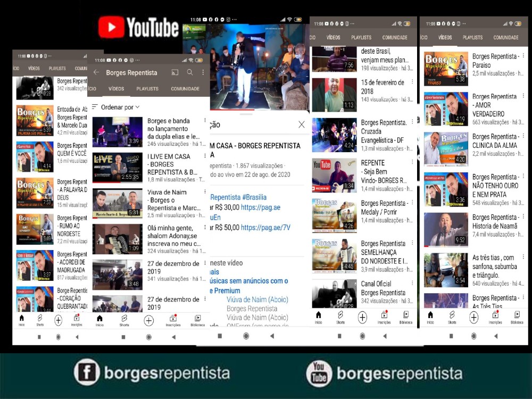The image size is (532, 399).
Task: Expand the Ordenar por sort dropdown
Action: click(x=116, y=107)
